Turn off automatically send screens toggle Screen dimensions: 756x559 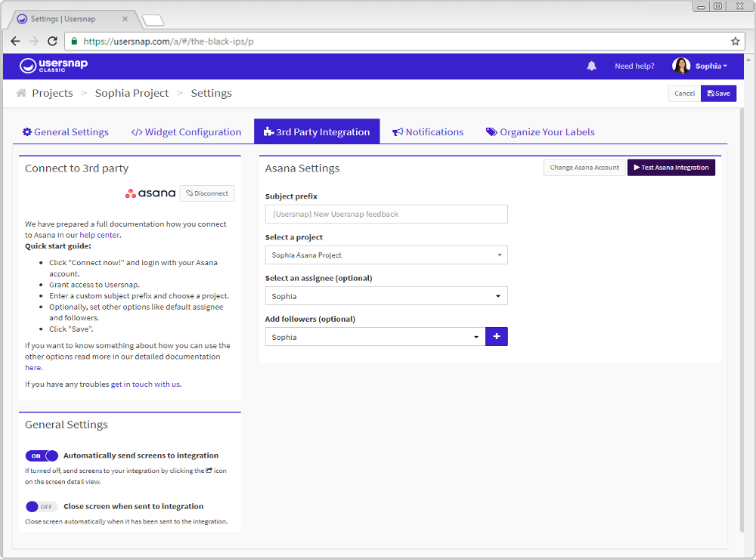[42, 456]
